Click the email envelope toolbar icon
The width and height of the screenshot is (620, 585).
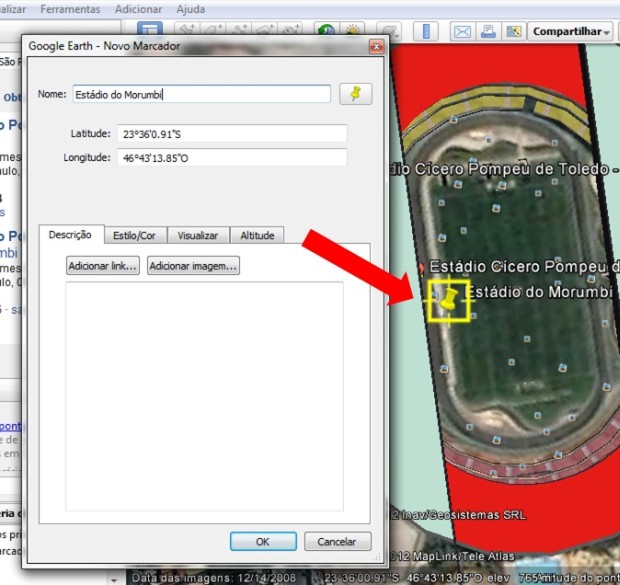tap(462, 31)
